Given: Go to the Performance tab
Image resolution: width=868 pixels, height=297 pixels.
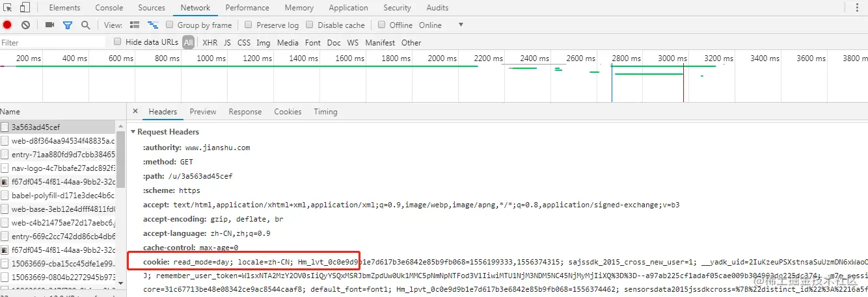Looking at the screenshot, I should pos(248,8).
